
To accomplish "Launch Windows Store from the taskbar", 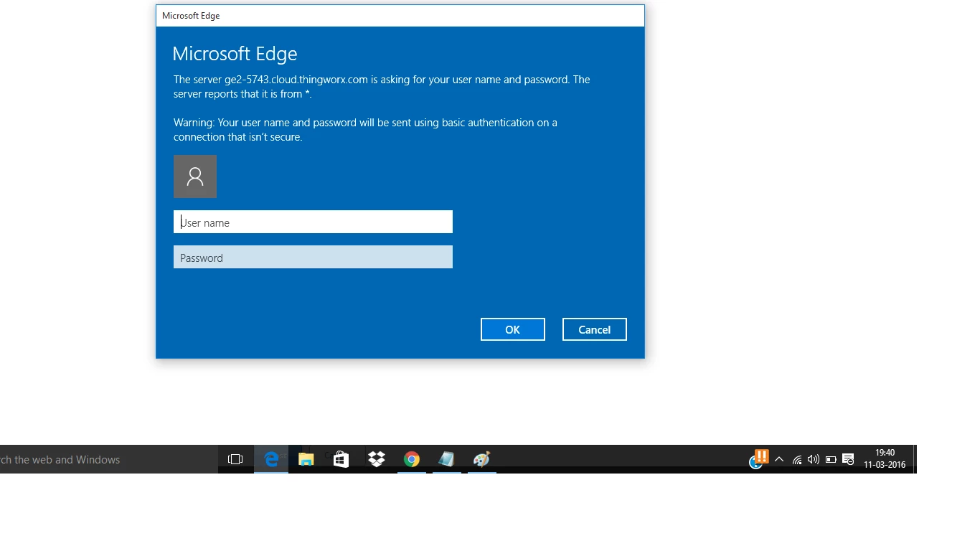I will pos(341,459).
